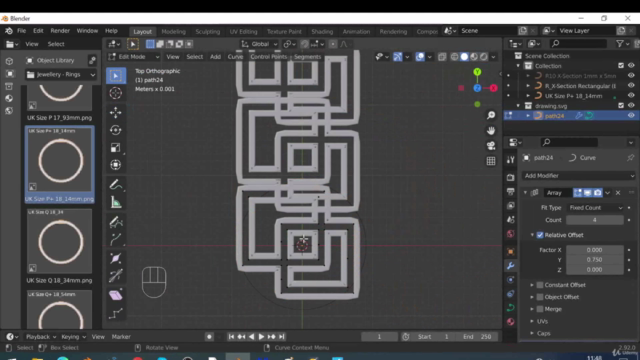Jump to the timeline end
This screenshot has width=640, height=360.
point(282,337)
